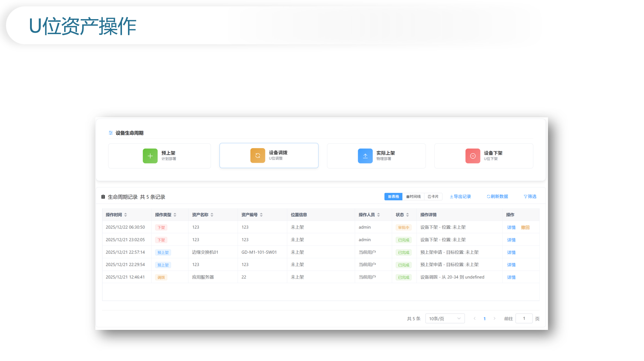Click the orange 设备调拨 refresh icon
The width and height of the screenshot is (644, 361).
[257, 156]
